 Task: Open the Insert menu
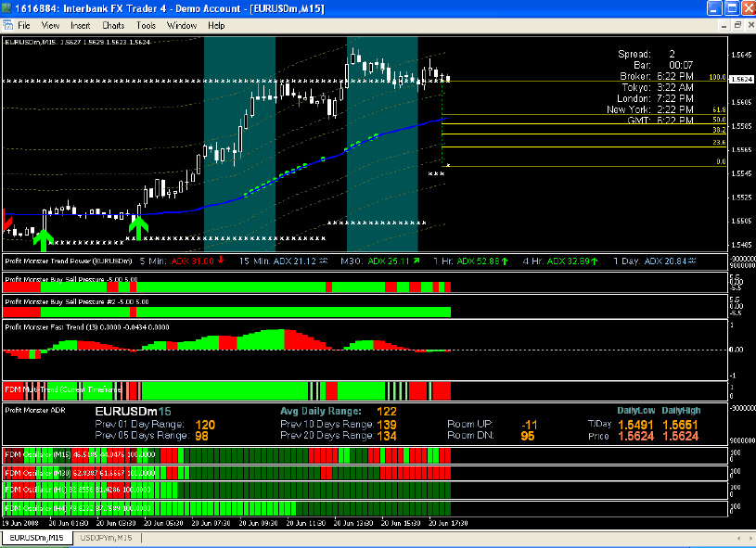(80, 26)
